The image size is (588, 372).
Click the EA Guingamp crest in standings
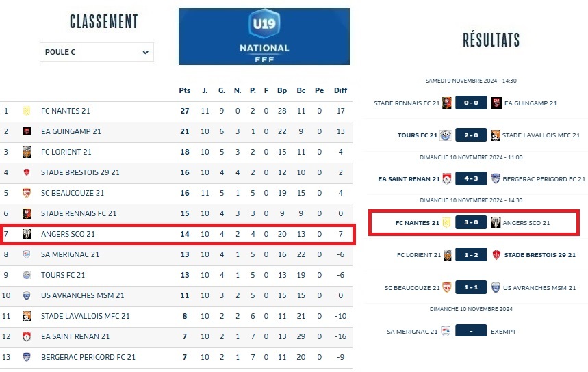click(27, 131)
